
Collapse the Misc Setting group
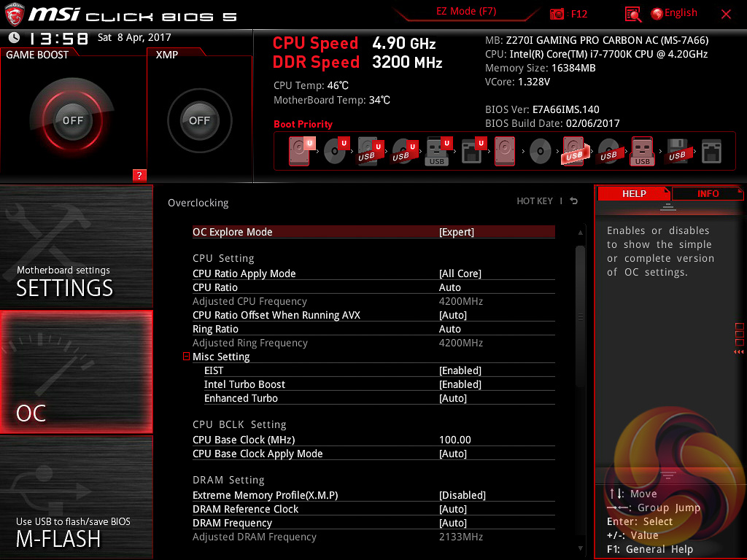point(186,356)
